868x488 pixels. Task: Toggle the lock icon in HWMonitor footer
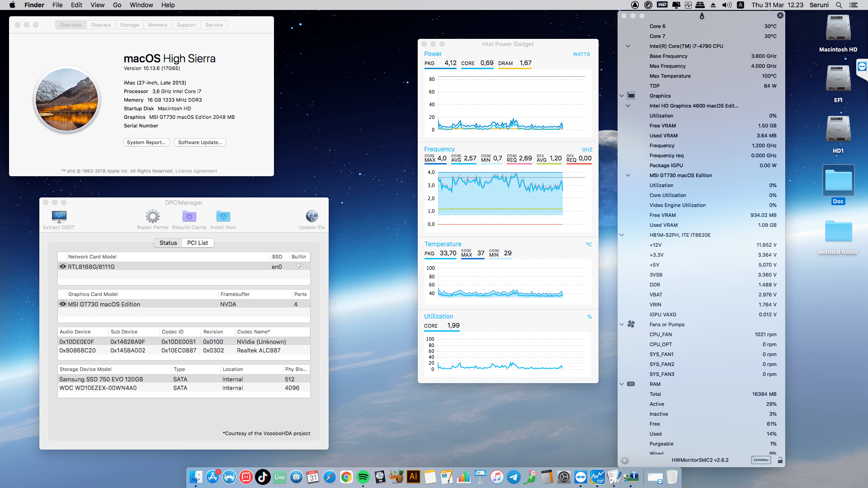(x=780, y=460)
